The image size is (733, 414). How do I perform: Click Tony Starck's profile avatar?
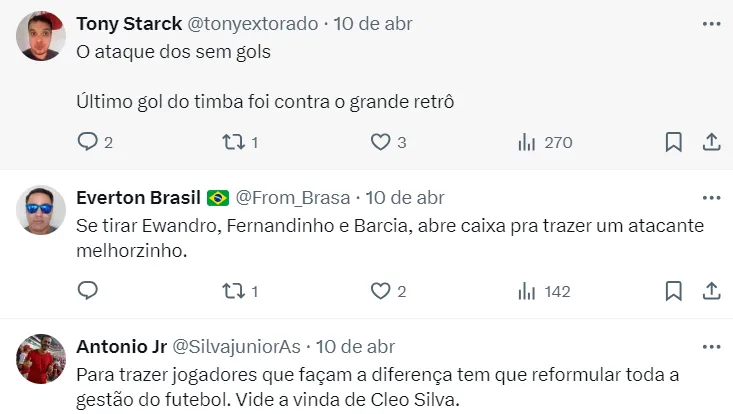[43, 37]
